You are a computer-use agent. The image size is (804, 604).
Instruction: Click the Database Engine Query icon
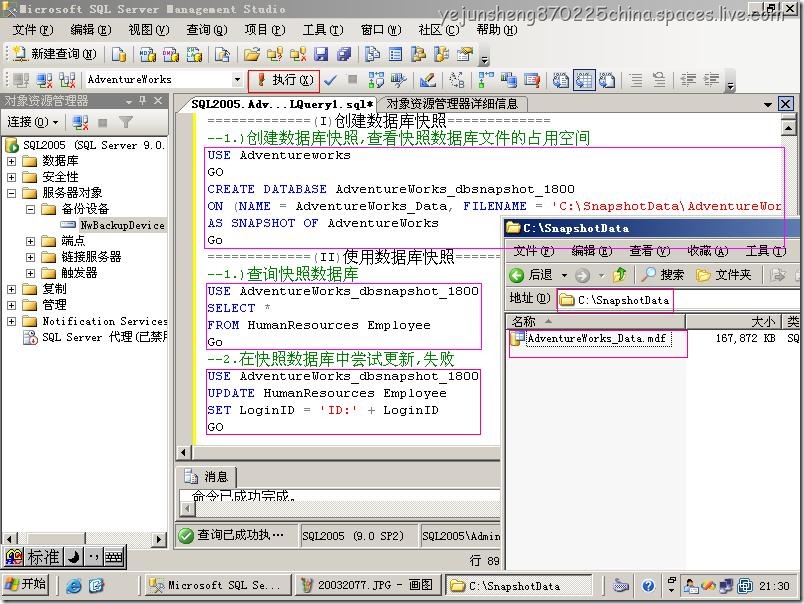(x=119, y=54)
